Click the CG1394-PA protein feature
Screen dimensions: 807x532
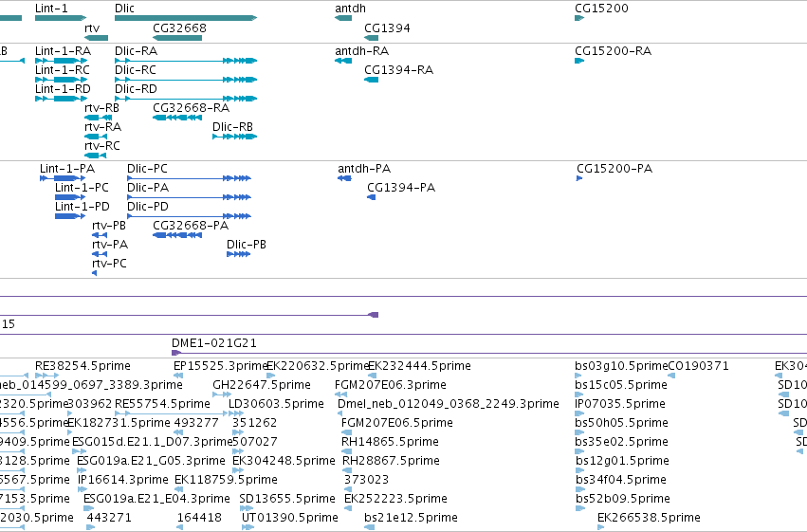pyautogui.click(x=372, y=197)
